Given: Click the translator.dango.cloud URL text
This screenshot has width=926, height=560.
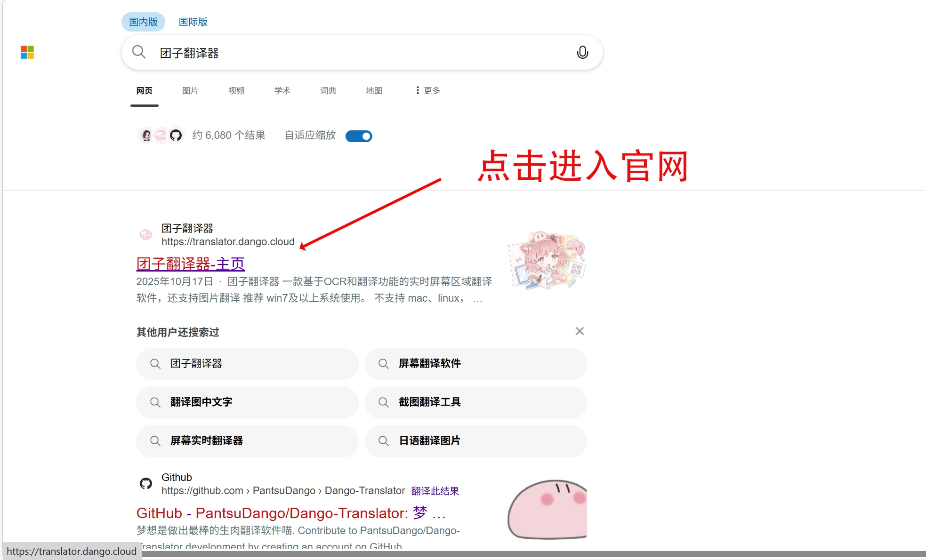Looking at the screenshot, I should 228,242.
